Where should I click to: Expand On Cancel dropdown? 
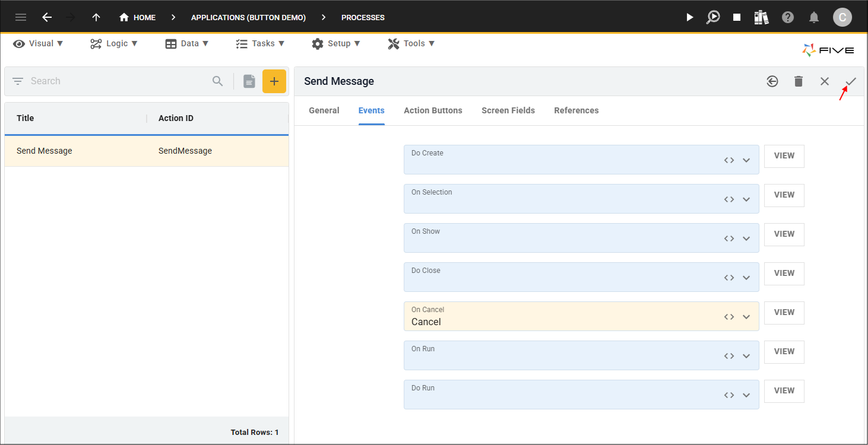click(746, 317)
